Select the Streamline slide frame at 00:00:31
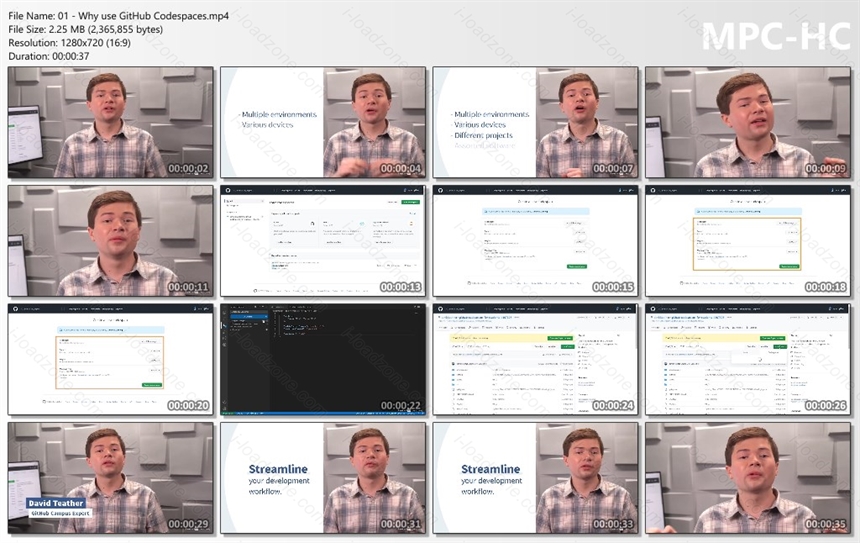860x543 pixels. point(323,478)
